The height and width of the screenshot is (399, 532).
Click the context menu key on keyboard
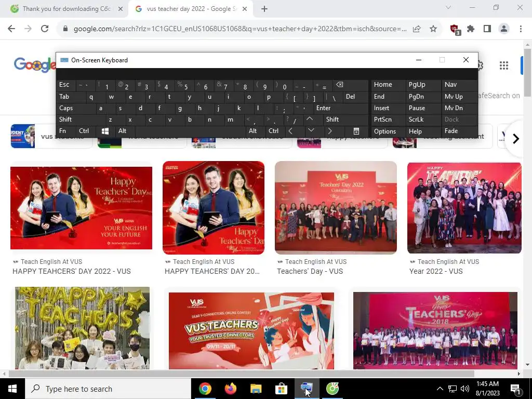[x=356, y=131]
